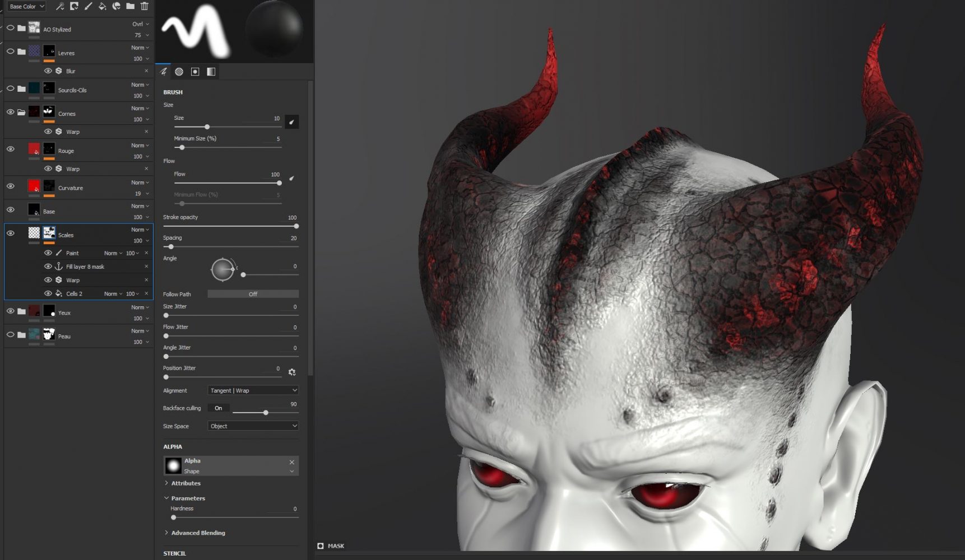Click the pen pressure icon beside Size
This screenshot has height=560, width=965.
[291, 122]
